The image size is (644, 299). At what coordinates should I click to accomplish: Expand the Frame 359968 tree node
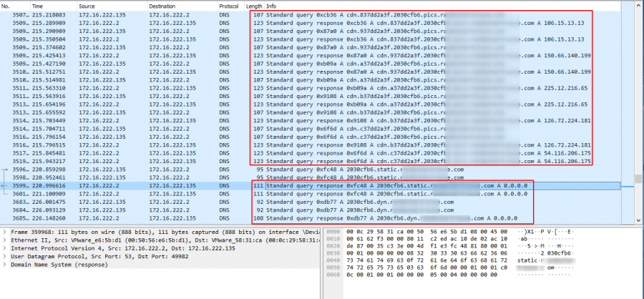coord(6,234)
